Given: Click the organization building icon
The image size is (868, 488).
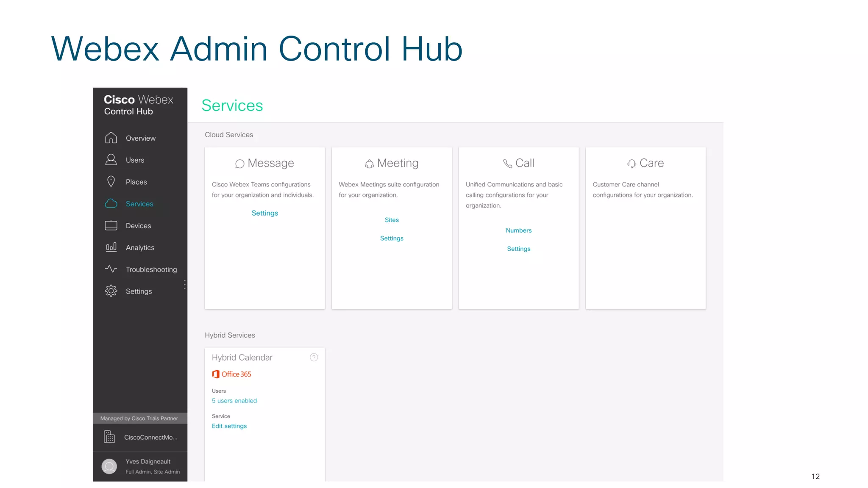Looking at the screenshot, I should click(109, 437).
